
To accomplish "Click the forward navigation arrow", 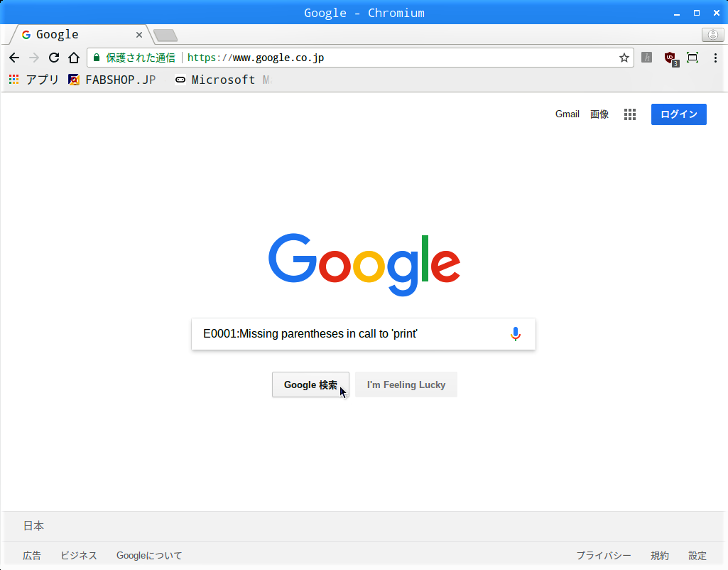I will coord(34,58).
